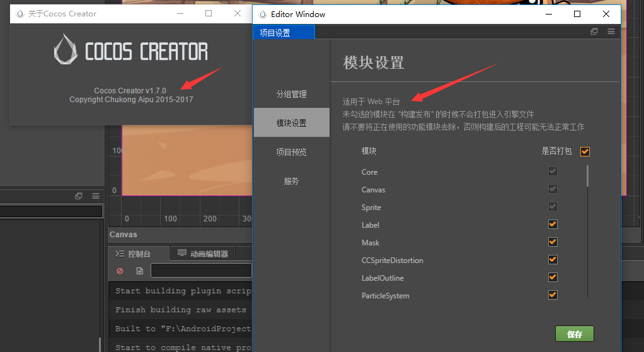Close the Editor Window
This screenshot has width=644, height=352.
pyautogui.click(x=606, y=14)
